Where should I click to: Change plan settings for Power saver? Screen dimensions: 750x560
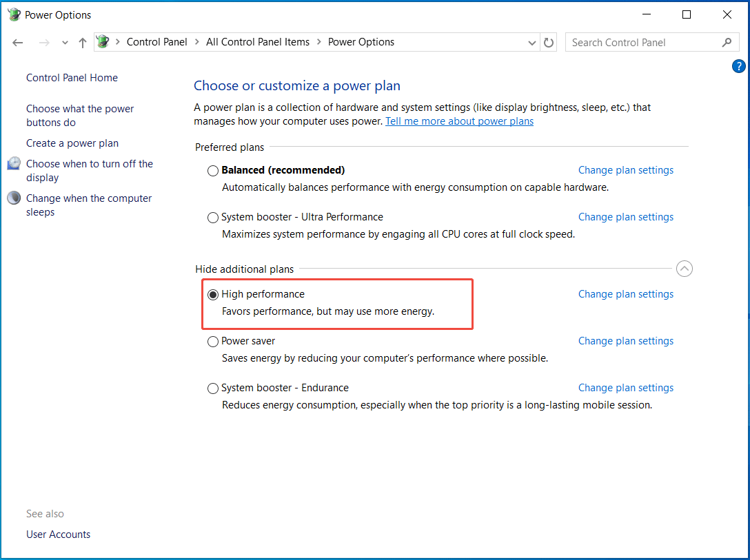626,341
